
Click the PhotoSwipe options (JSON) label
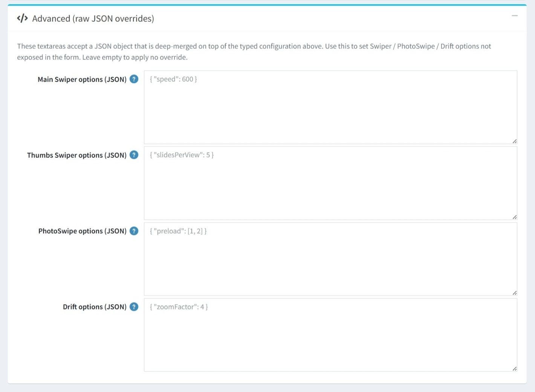(x=83, y=231)
